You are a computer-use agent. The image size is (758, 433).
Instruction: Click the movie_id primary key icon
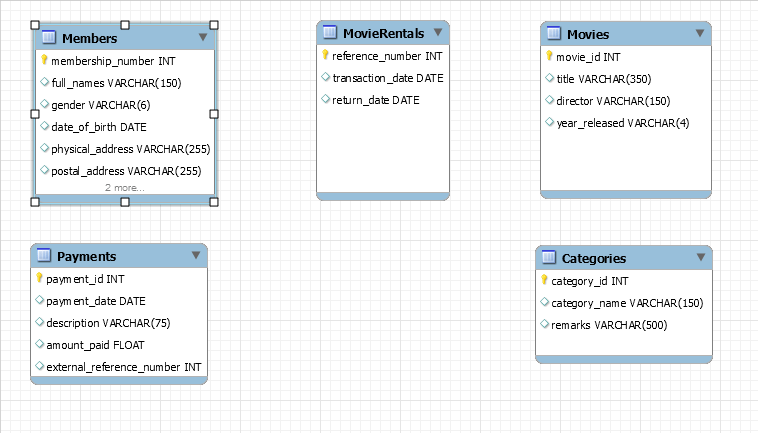(549, 56)
